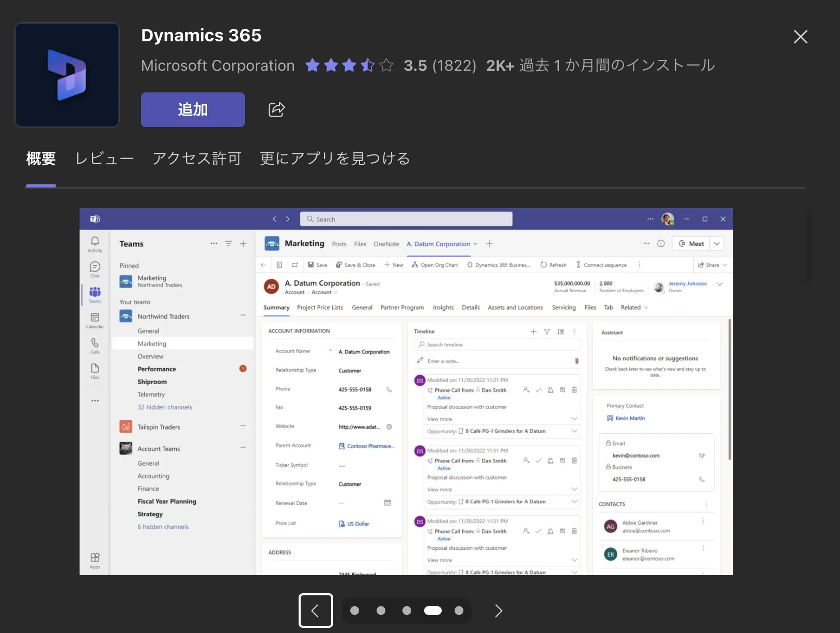Click the Files icon in the preview sidebar
The width and height of the screenshot is (840, 633).
click(x=95, y=368)
